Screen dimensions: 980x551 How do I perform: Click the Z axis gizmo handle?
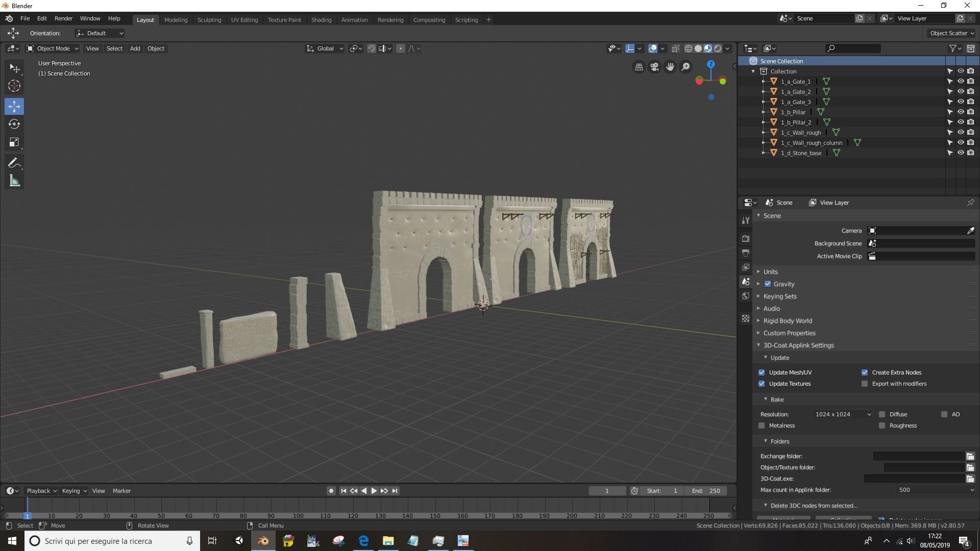click(710, 64)
